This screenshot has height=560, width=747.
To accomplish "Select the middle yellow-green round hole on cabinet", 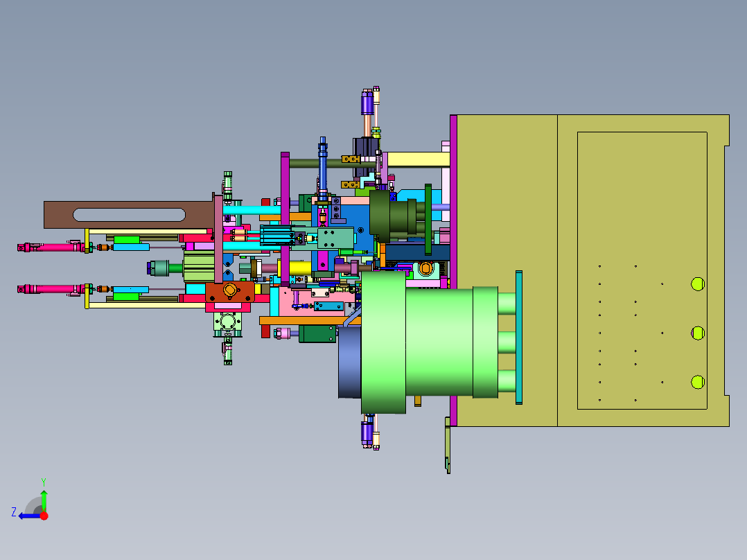I will (x=697, y=333).
